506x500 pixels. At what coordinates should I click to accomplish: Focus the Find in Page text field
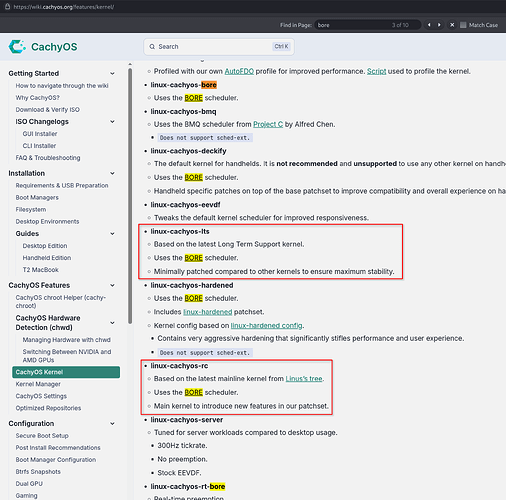[368, 25]
